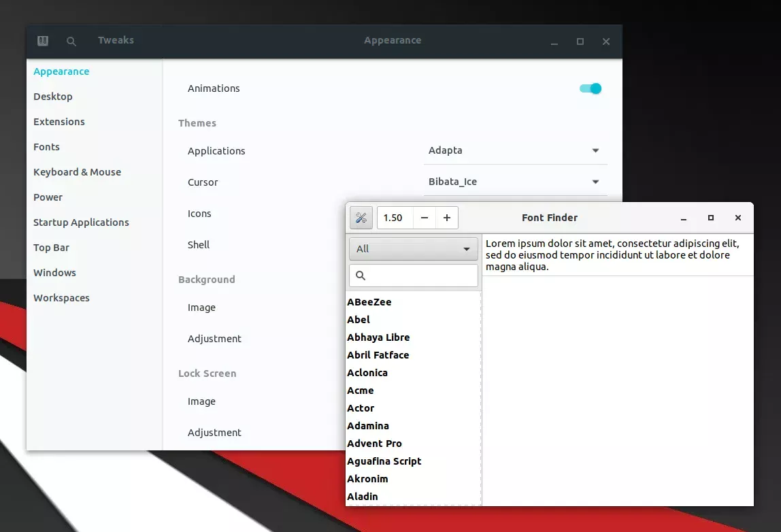Open the Cursor theme dropdown Bibata_Ice
Image resolution: width=781 pixels, height=532 pixels.
(x=516, y=182)
